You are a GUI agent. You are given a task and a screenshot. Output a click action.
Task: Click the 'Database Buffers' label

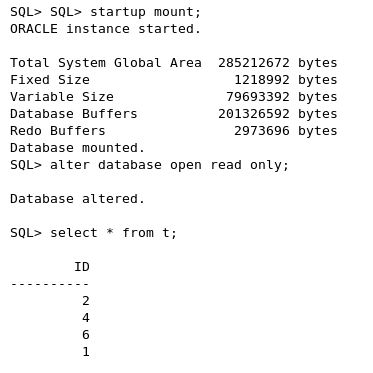click(74, 114)
